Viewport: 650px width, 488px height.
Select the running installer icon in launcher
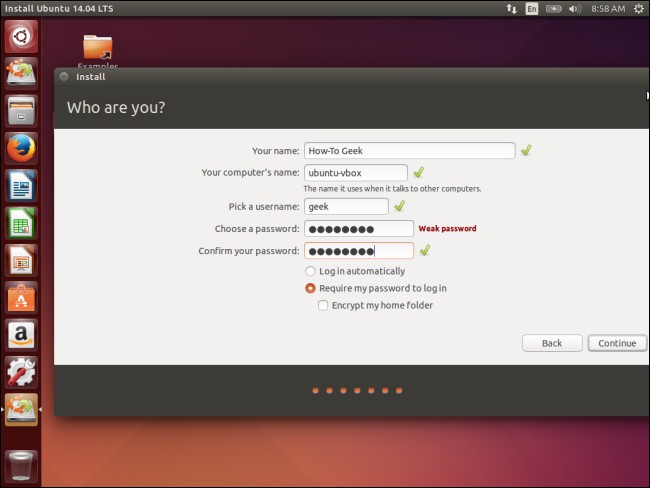click(x=21, y=410)
